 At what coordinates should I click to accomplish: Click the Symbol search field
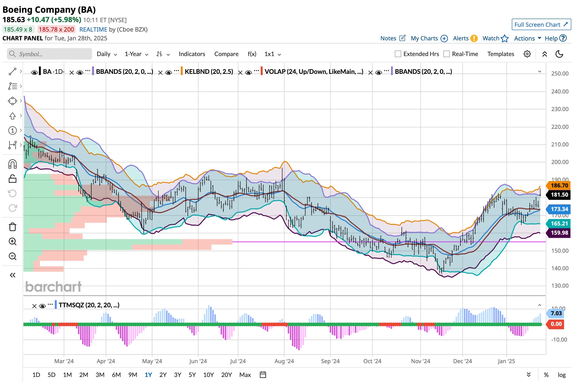pos(49,54)
